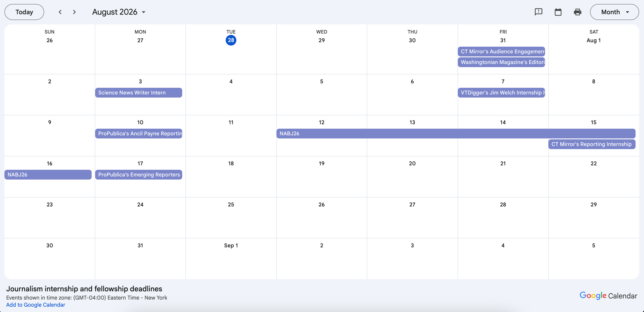Open ProPublica's Ancil Payne Reporting event
This screenshot has height=312, width=644.
(138, 134)
